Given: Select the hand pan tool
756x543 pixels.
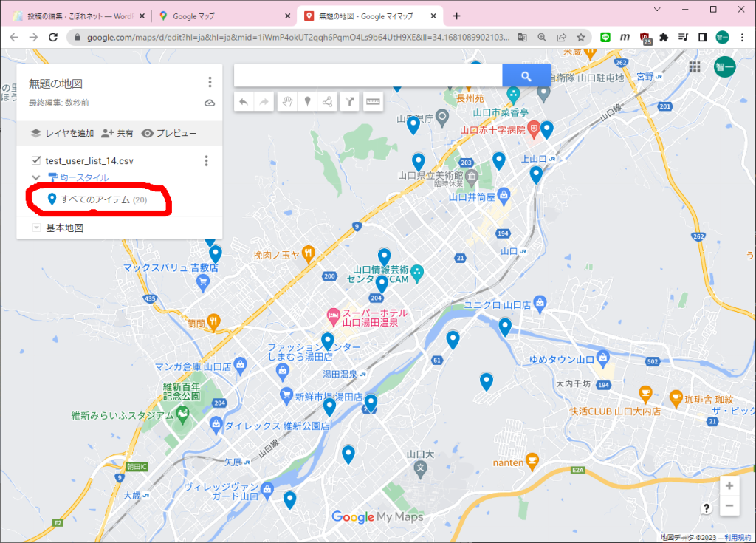Looking at the screenshot, I should (288, 101).
